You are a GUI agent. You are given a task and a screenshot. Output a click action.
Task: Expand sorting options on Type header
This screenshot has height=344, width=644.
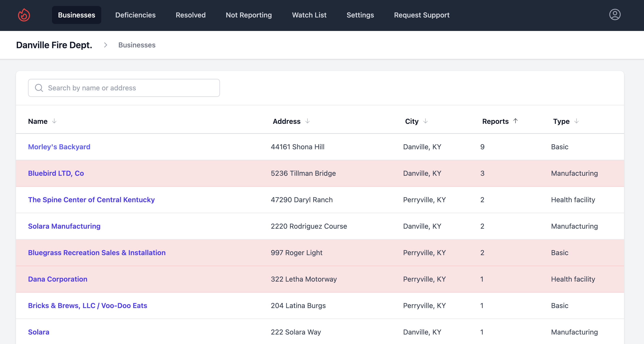(x=561, y=121)
